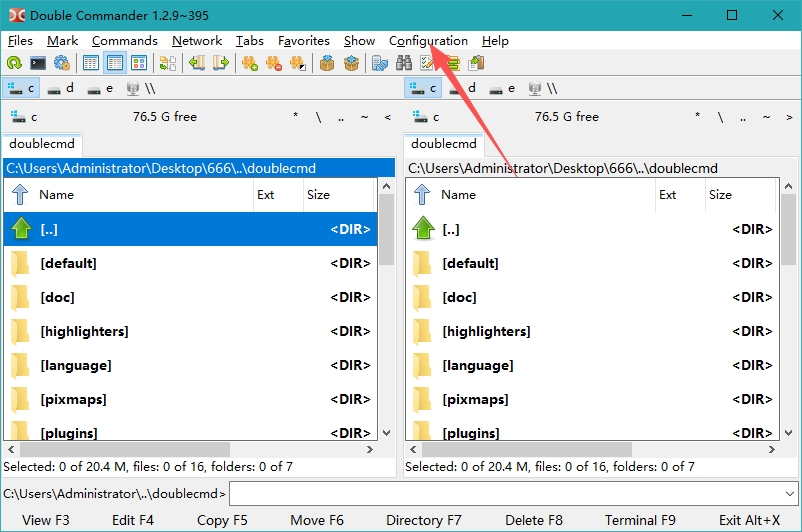Open the Files menu

[20, 41]
